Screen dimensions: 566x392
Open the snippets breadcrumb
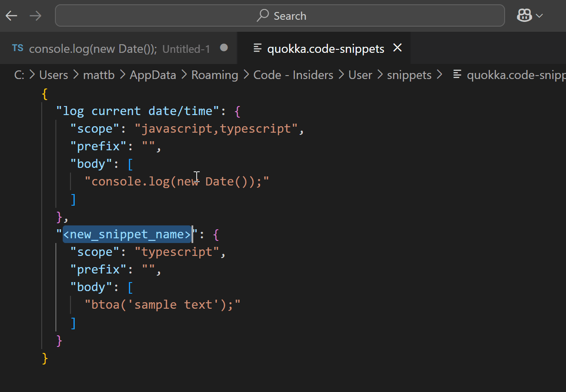coord(409,75)
